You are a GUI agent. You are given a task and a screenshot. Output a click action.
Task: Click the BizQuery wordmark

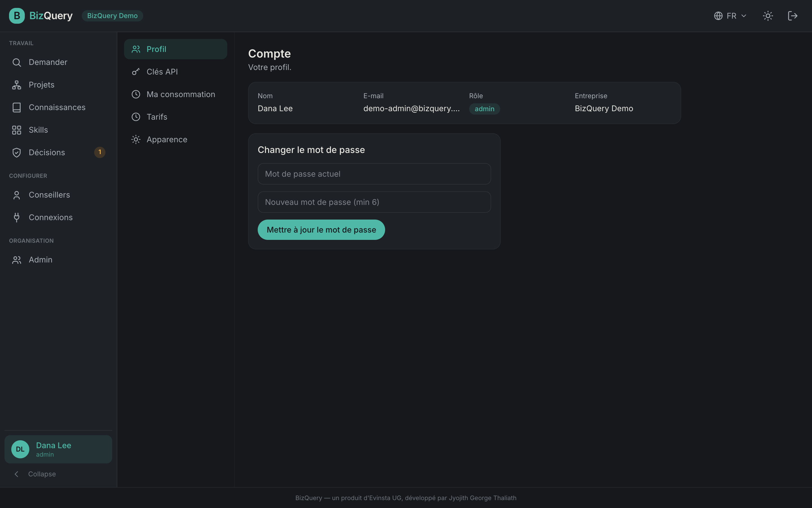[51, 16]
